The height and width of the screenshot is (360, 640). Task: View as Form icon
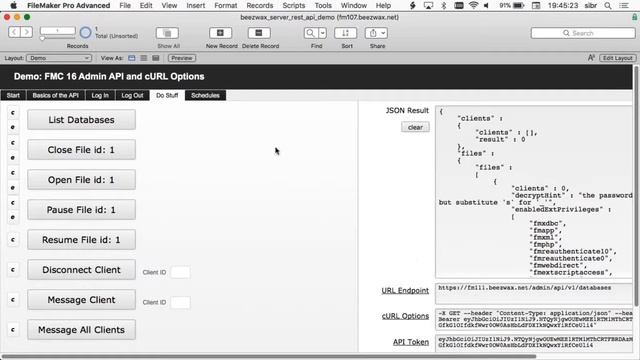pos(131,58)
